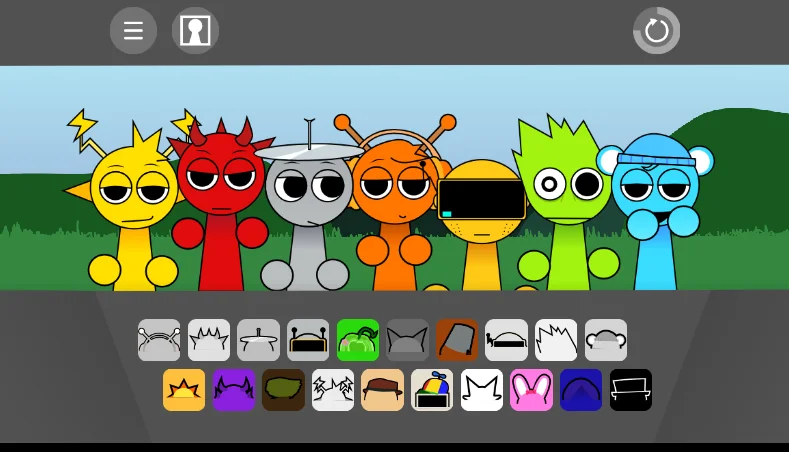Select the brown fedora hat icon
The width and height of the screenshot is (789, 452).
383,390
